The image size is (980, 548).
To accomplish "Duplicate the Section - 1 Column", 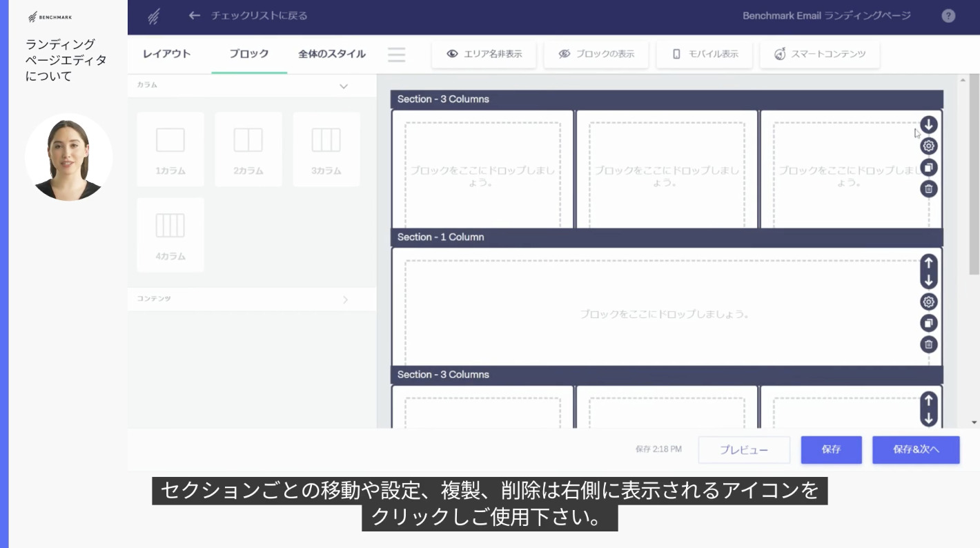I will [x=929, y=323].
